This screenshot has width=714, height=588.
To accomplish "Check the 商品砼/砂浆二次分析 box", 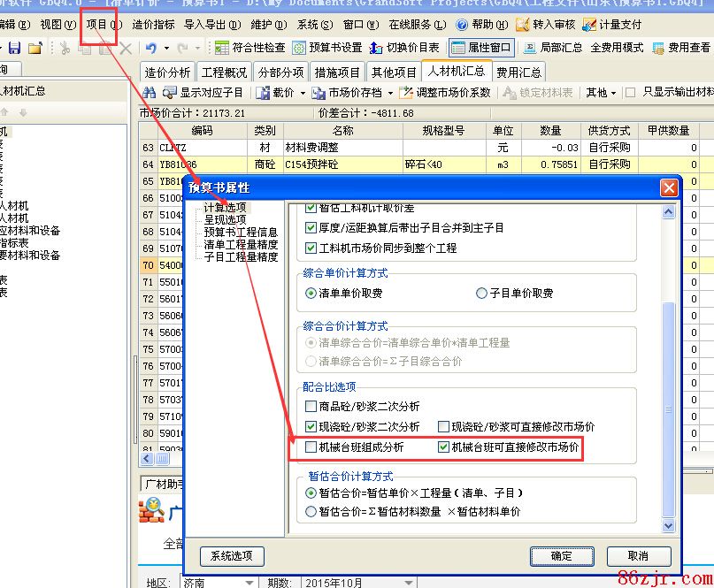I will click(311, 407).
